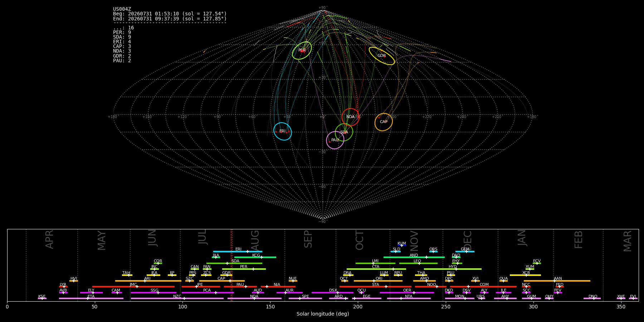The image size is (644, 322).
Task: Click the APR month label
Action: (x=50, y=239)
